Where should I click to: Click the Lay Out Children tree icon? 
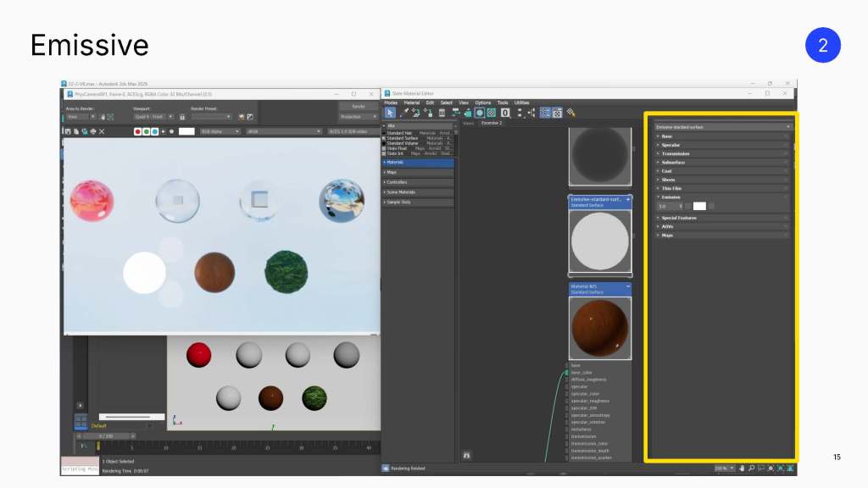pos(531,113)
